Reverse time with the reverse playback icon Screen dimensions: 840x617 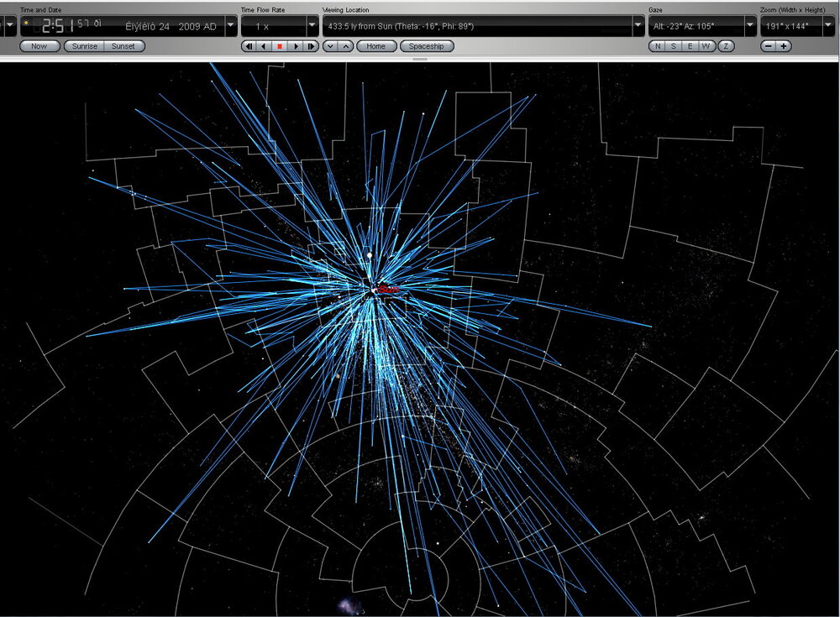(263, 46)
